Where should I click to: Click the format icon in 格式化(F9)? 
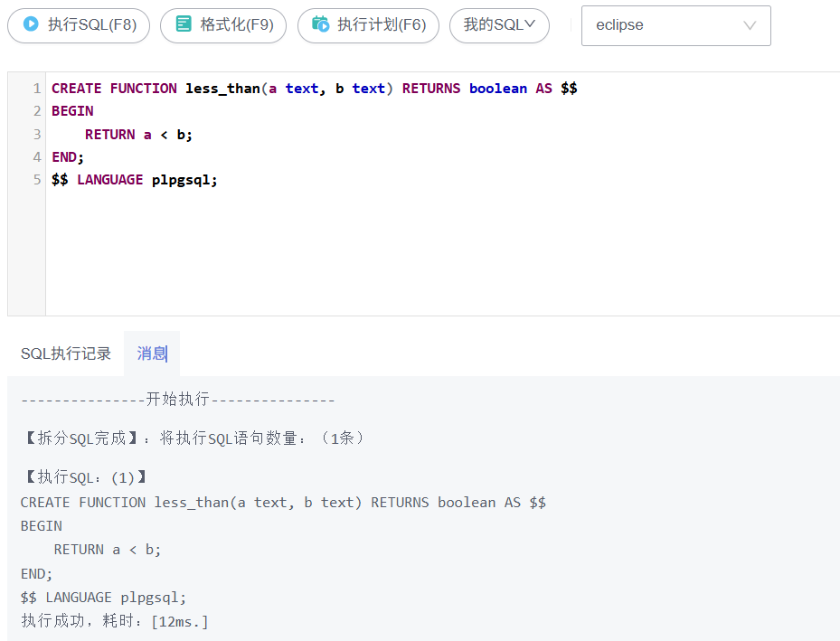184,24
